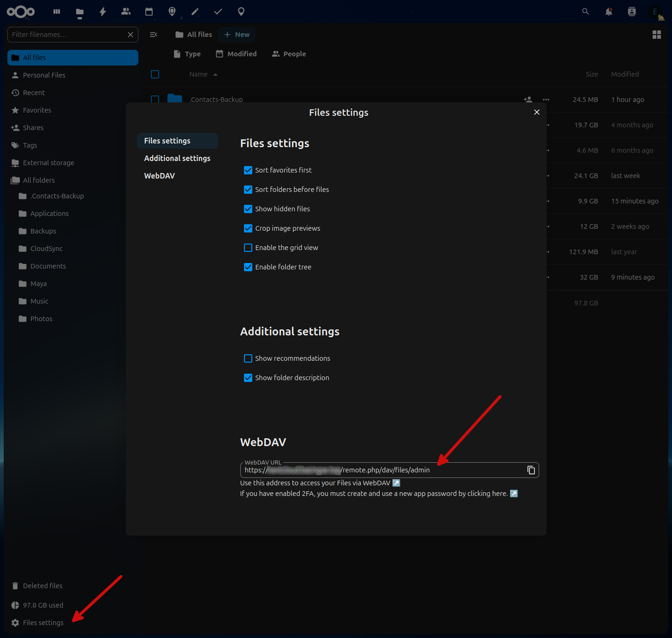
Task: Open WebDAV access documentation link
Action: pos(320,483)
